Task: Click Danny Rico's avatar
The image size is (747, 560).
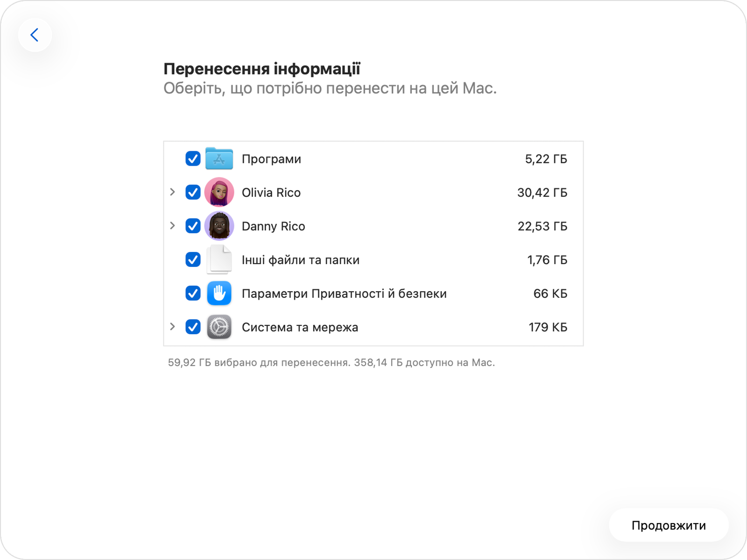Action: click(219, 226)
